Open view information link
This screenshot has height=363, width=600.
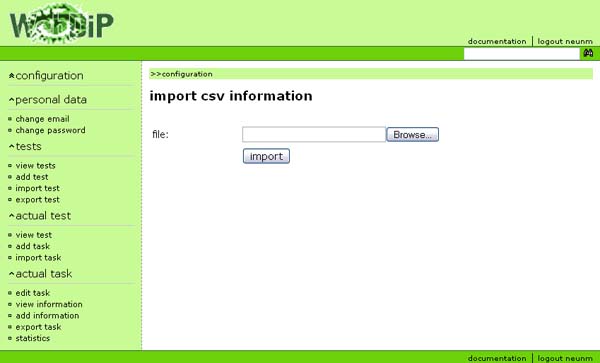[49, 304]
